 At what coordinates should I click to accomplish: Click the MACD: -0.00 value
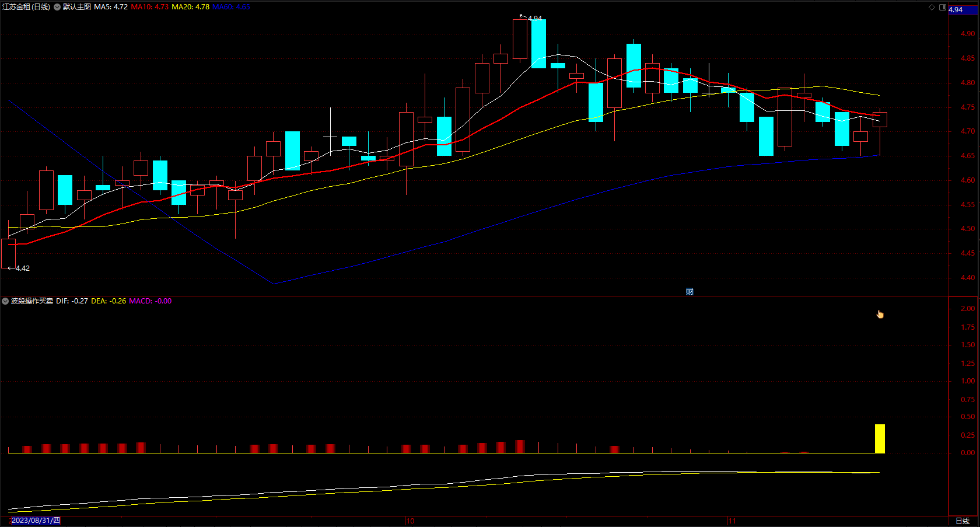tap(150, 301)
